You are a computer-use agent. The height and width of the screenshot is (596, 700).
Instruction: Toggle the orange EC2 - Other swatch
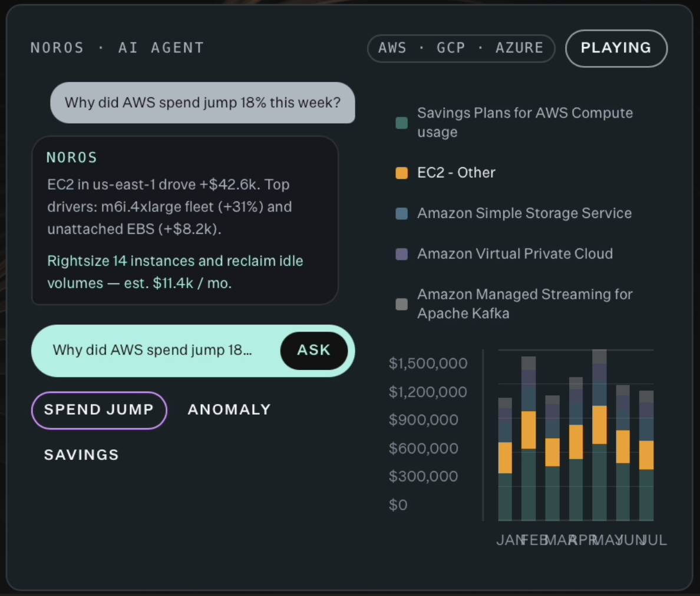(x=402, y=173)
